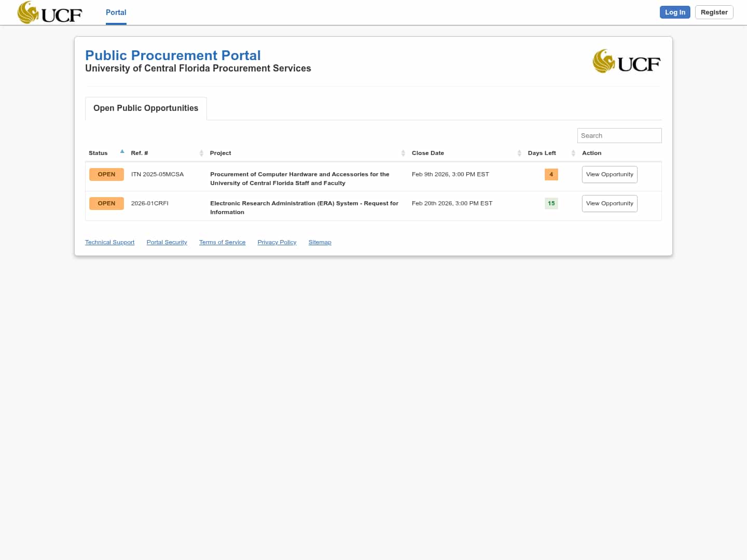Screen dimensions: 747x560
Task: Open the Technical Support link
Action: tap(109, 242)
